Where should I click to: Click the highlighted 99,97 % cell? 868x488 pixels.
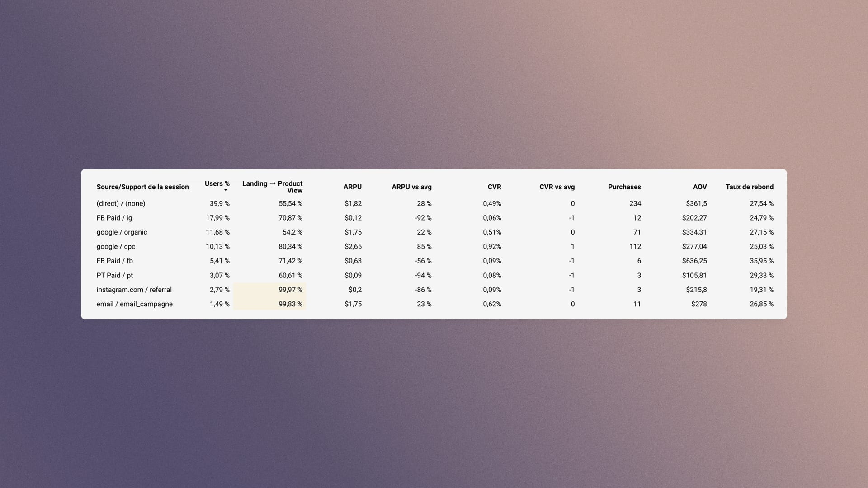[270, 290]
